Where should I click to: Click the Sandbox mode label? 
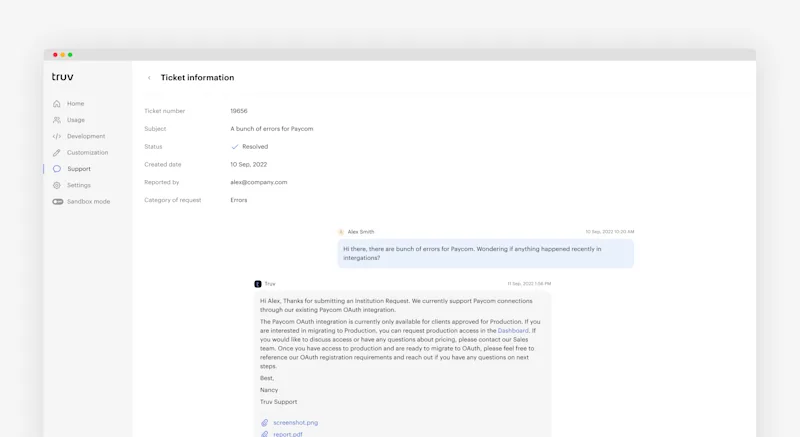click(89, 201)
